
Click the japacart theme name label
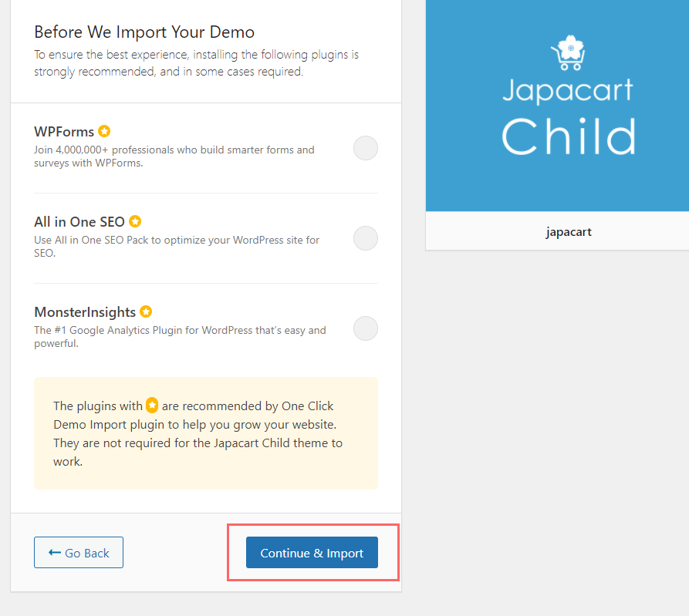tap(569, 232)
